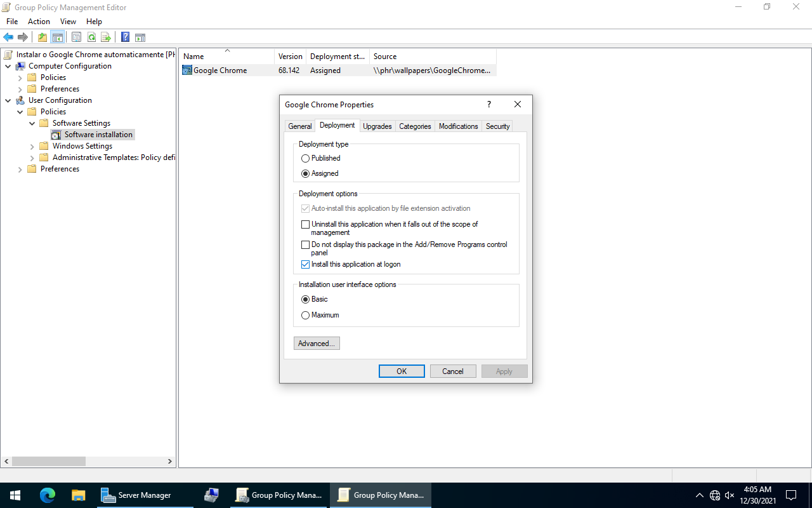The width and height of the screenshot is (812, 508).
Task: Open the Properties toolbar icon
Action: tap(76, 37)
